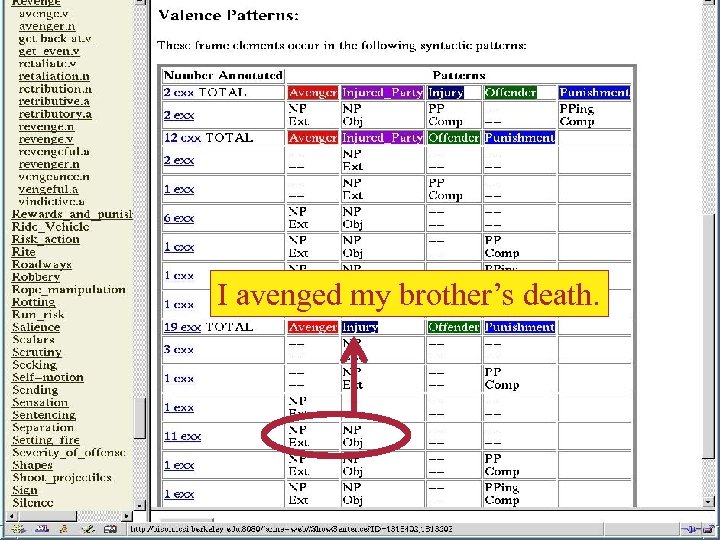Open the Risk_action frame
This screenshot has width=720, height=540.
[x=45, y=239]
